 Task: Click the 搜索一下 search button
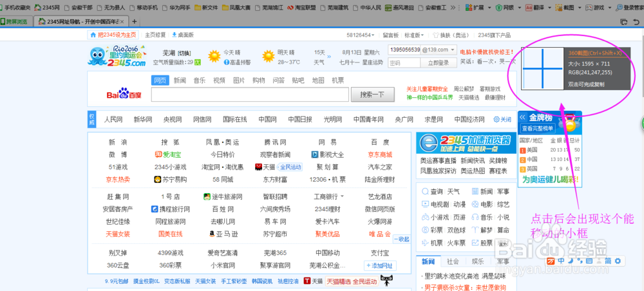pos(372,94)
